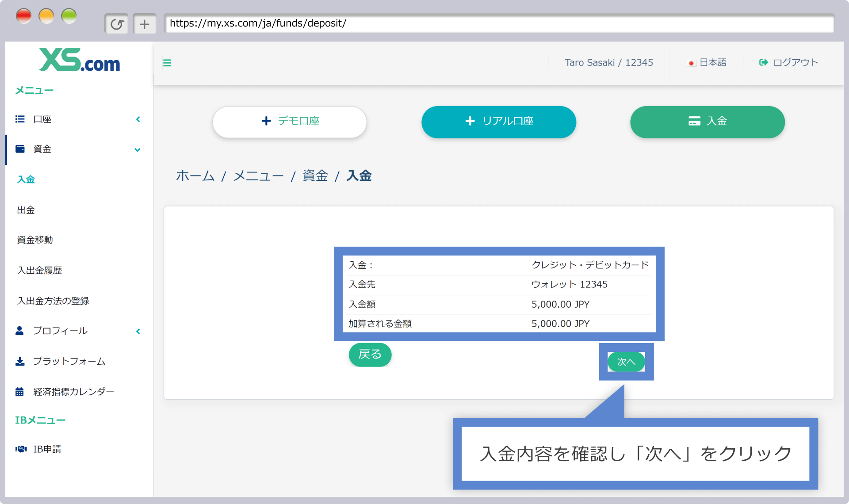Open 入出金履歴 in the sidebar

(x=39, y=270)
